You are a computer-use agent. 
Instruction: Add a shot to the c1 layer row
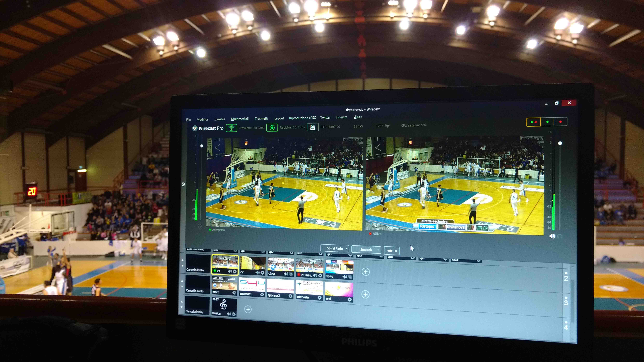[366, 272]
